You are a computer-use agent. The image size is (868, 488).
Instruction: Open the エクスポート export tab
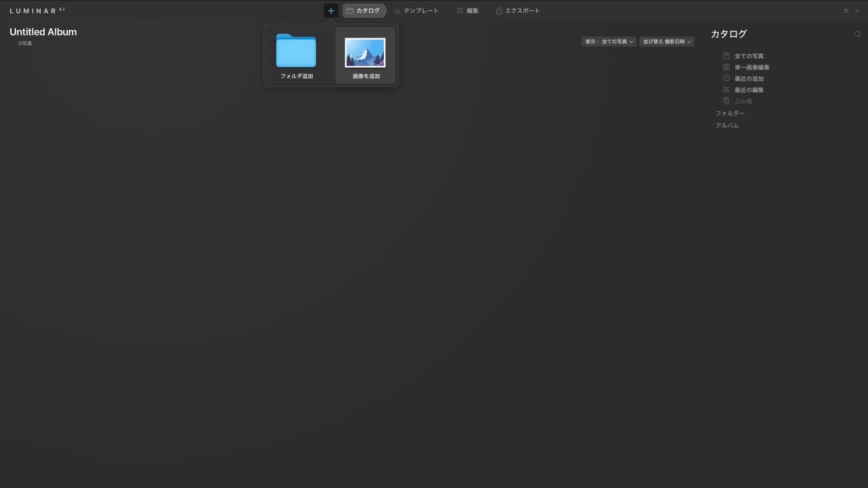(x=518, y=10)
